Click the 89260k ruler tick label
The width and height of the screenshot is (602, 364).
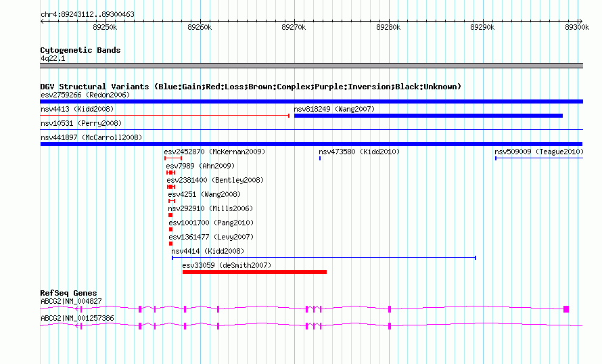click(200, 27)
